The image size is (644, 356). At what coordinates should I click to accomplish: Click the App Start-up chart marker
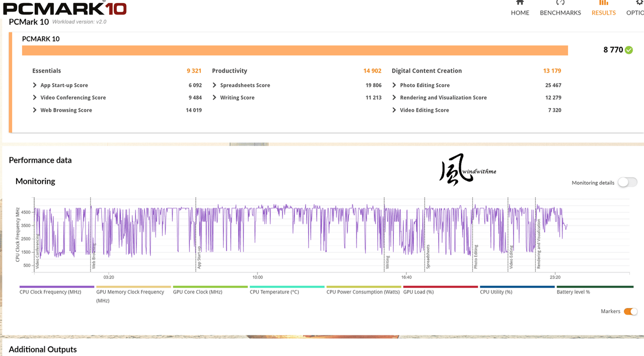coord(199,257)
